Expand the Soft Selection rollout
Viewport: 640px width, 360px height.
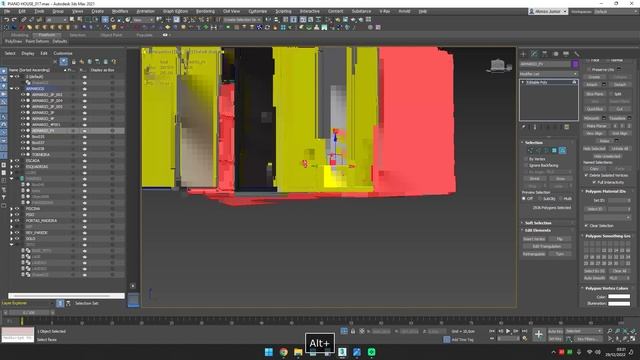pyautogui.click(x=538, y=223)
